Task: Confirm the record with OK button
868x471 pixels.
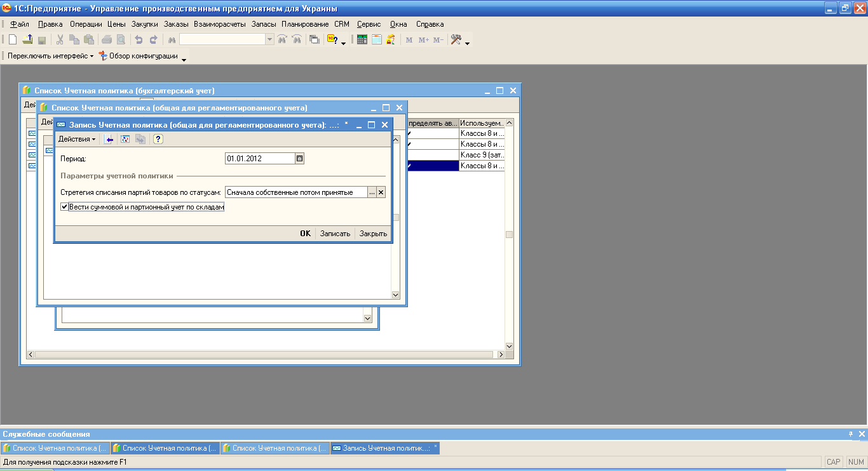Action: (305, 234)
